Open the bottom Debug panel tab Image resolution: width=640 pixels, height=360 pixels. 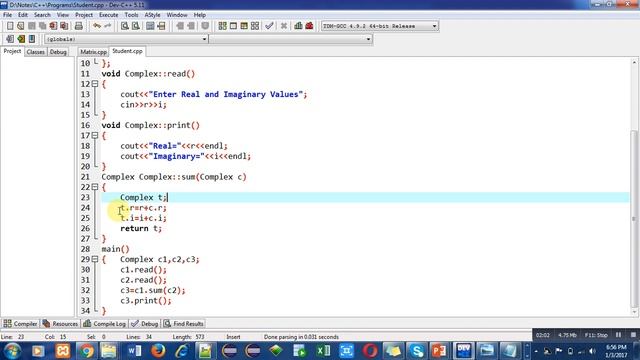point(145,324)
